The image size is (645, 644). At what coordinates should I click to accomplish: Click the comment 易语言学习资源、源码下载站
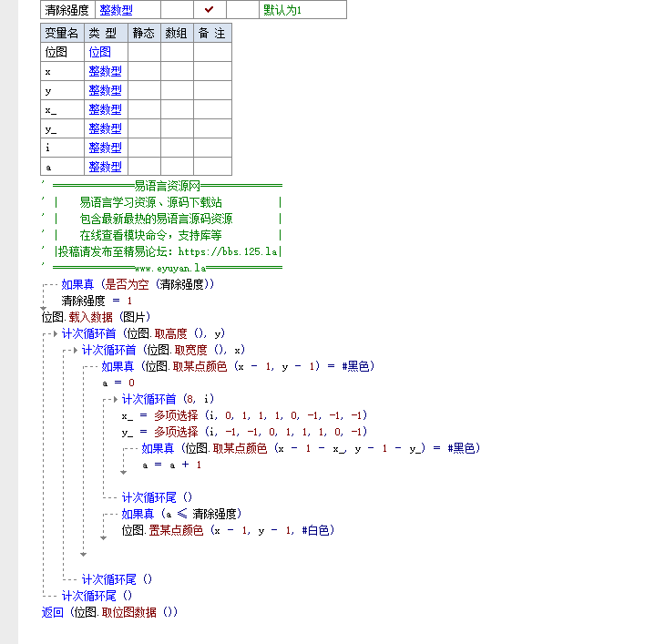pos(150,202)
